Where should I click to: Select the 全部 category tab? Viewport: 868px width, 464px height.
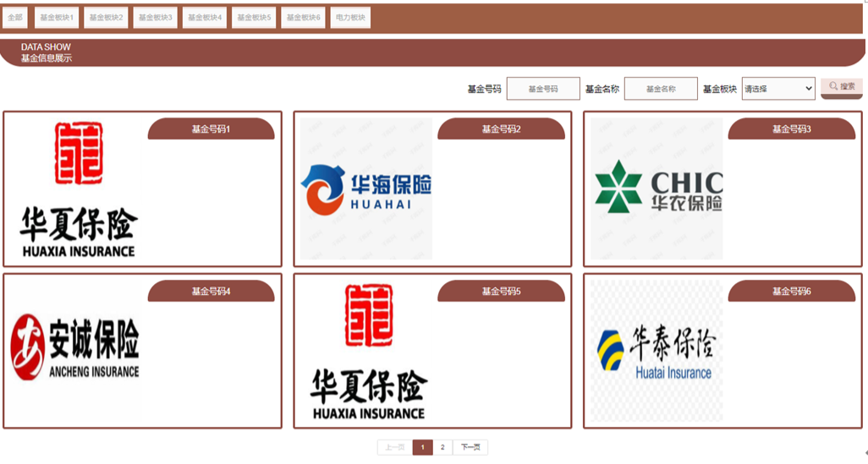pos(15,18)
